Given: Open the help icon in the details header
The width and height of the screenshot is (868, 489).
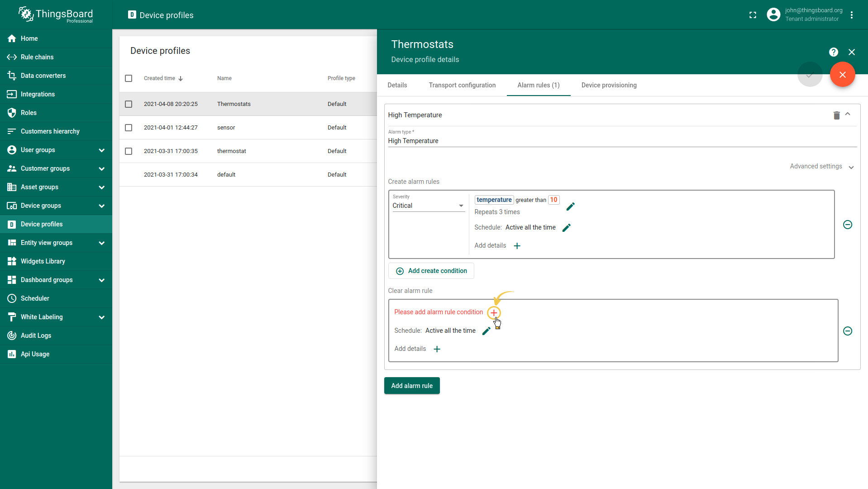Looking at the screenshot, I should [834, 52].
